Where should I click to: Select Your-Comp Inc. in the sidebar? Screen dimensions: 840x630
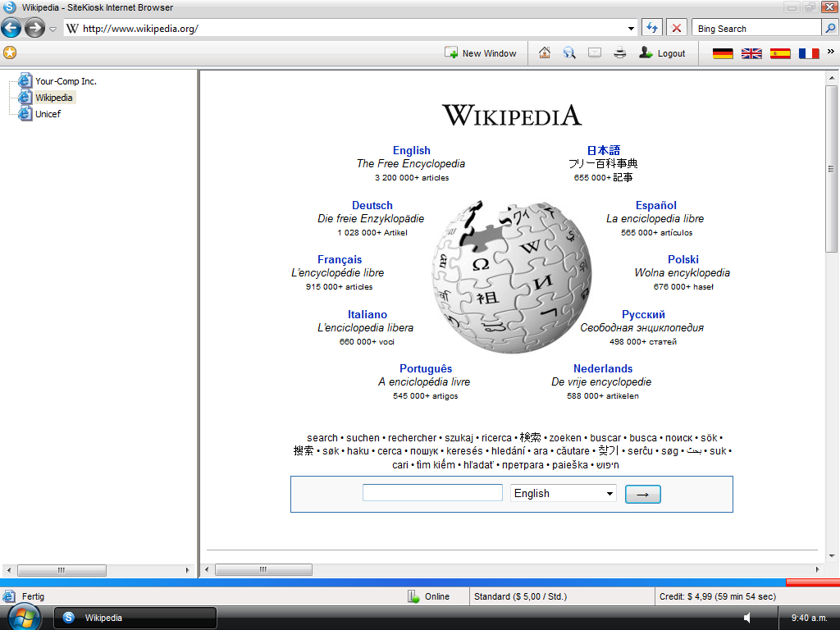click(x=66, y=81)
